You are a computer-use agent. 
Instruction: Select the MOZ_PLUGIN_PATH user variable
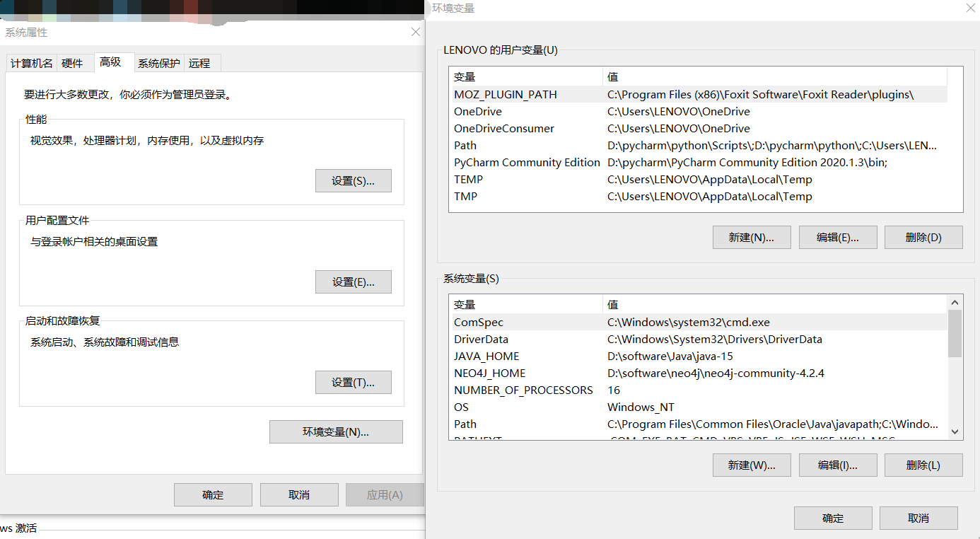(x=698, y=95)
